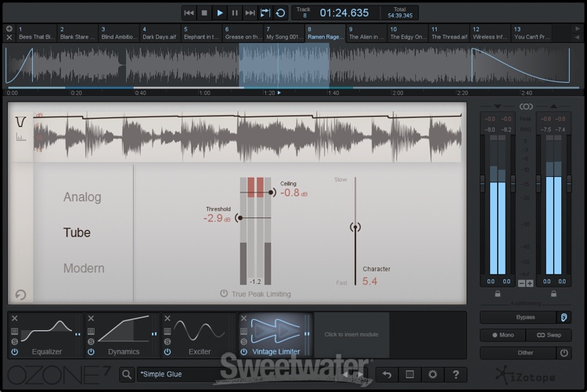Toggle the input-output link icon above meters
Screen dimensions: 587x392
pos(526,106)
